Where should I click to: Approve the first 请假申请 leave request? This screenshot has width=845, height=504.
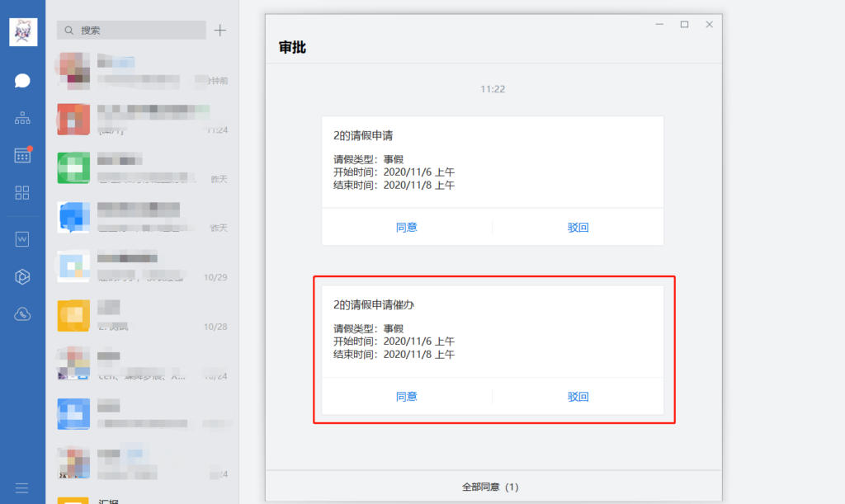point(407,226)
